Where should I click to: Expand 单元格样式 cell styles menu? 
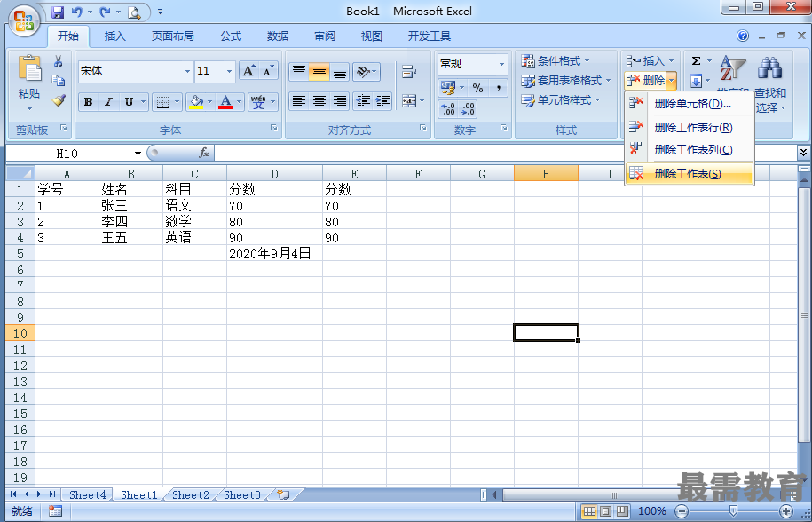pyautogui.click(x=562, y=100)
